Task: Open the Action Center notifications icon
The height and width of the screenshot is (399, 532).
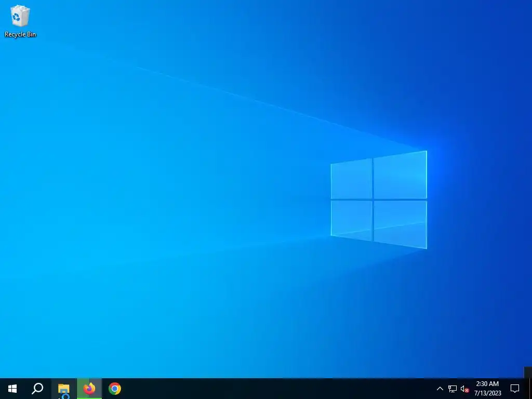Action: [x=515, y=389]
